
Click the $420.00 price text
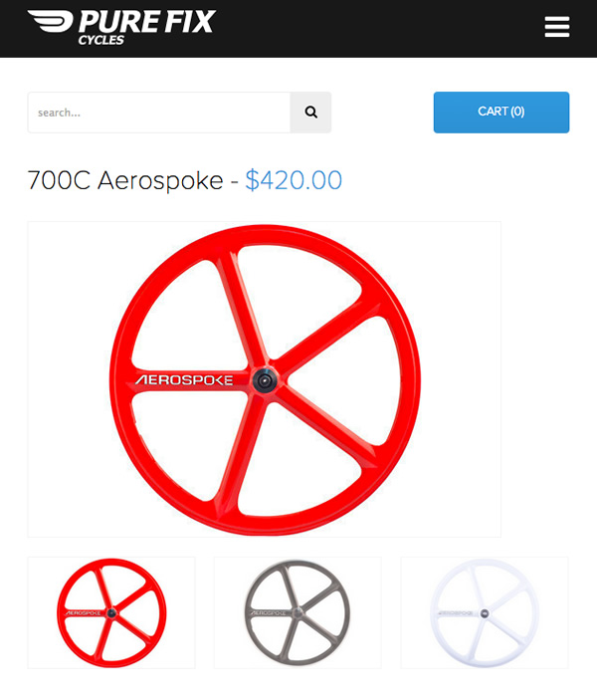coord(294,180)
